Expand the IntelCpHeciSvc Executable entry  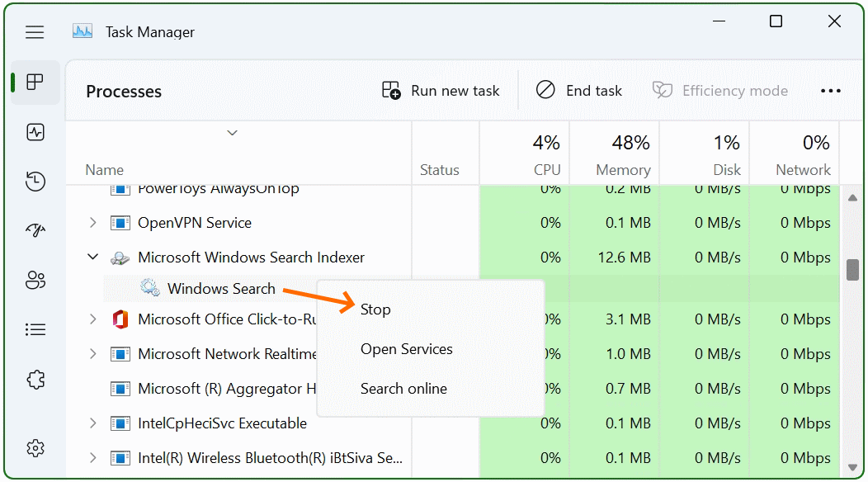click(92, 423)
